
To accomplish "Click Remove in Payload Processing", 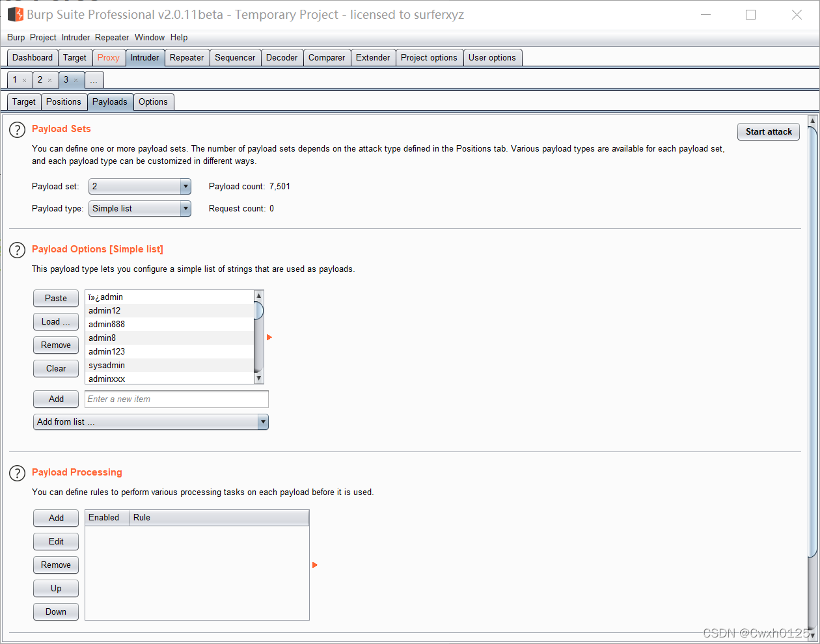I will coord(56,565).
